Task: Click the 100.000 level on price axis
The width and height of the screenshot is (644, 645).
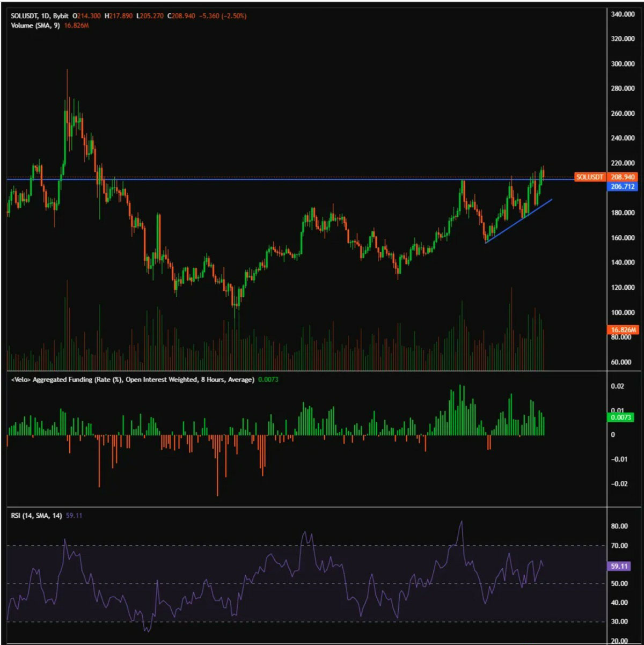Action: tap(623, 312)
